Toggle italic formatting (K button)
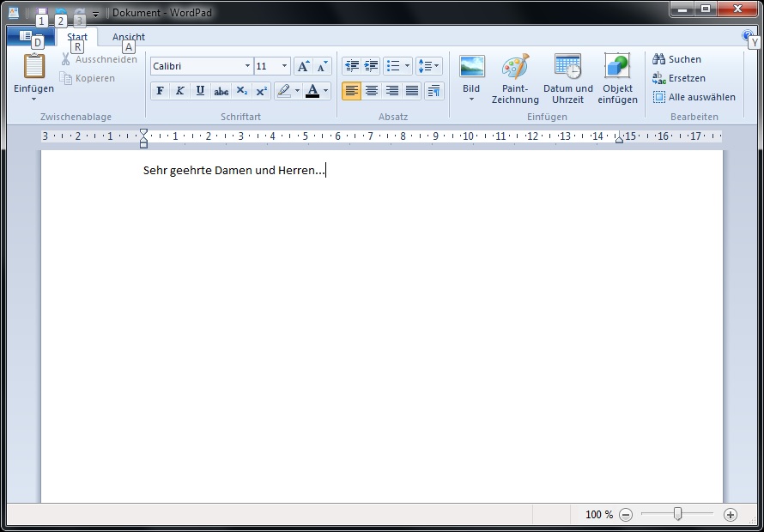The image size is (764, 532). click(179, 91)
